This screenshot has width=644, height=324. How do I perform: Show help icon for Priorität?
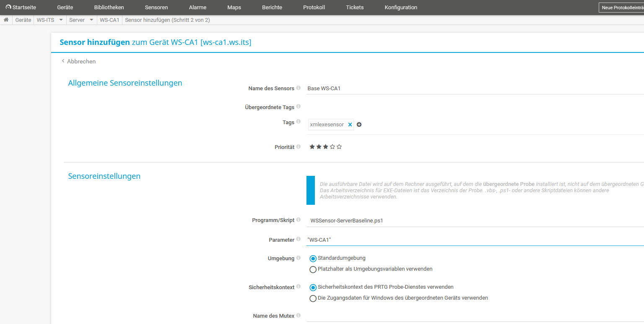[x=299, y=147]
